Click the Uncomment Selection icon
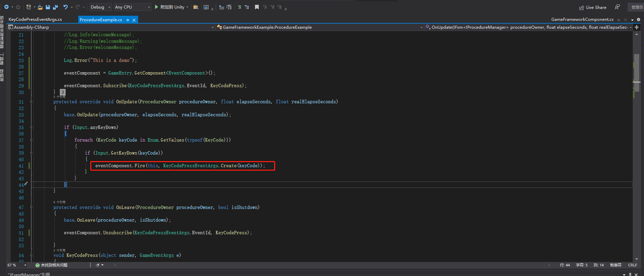 [247, 7]
